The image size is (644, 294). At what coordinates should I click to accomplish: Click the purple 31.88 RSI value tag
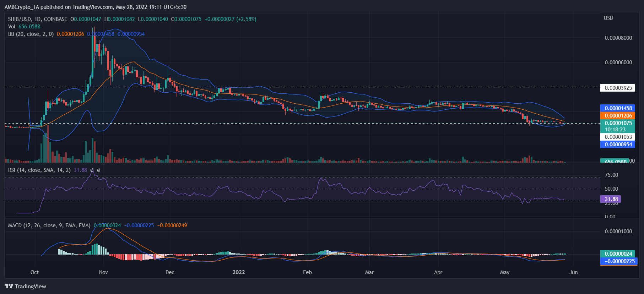(x=611, y=199)
